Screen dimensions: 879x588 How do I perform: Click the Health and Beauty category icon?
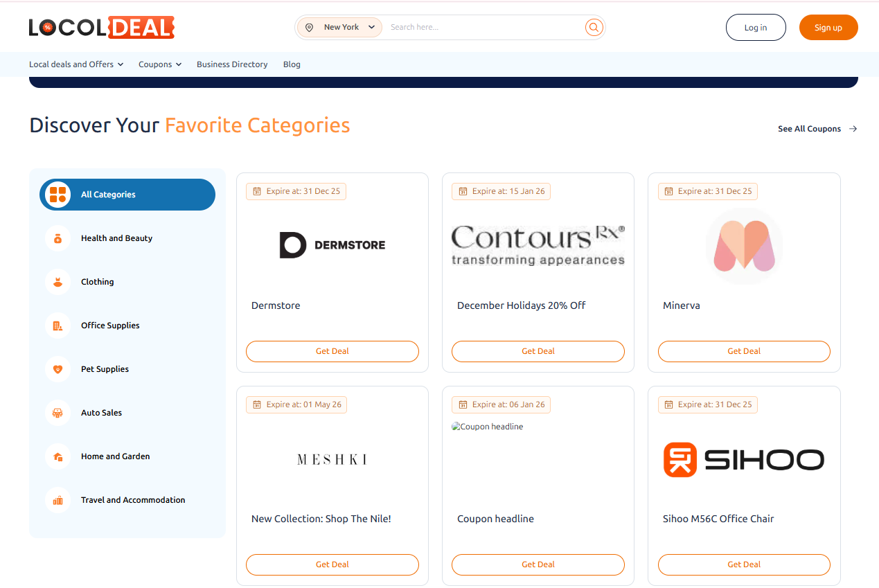coord(57,238)
